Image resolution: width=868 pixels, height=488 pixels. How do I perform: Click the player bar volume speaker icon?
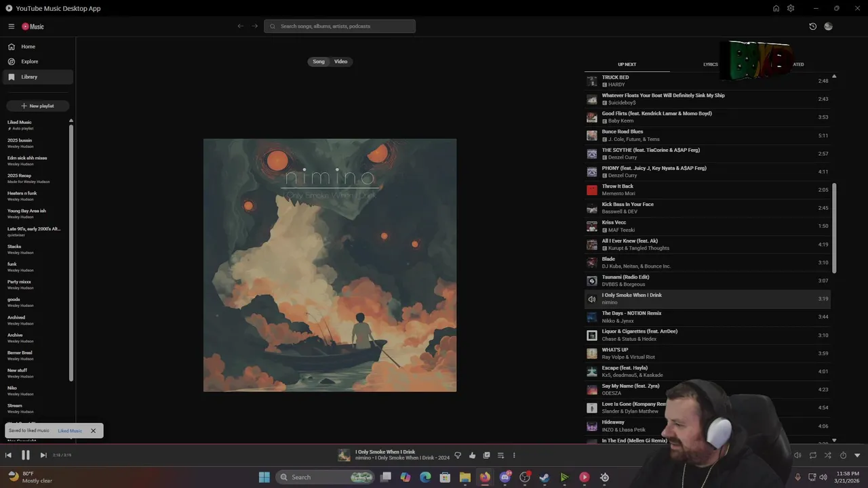pyautogui.click(x=797, y=455)
